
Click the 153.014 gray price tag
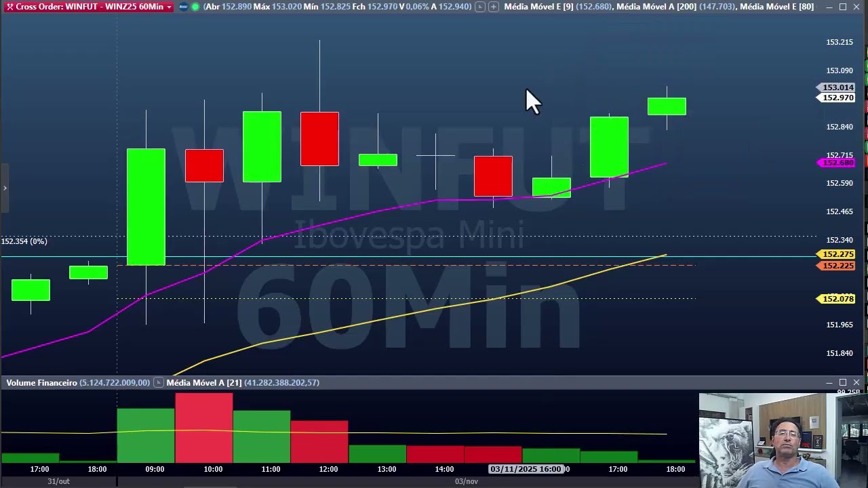836,87
